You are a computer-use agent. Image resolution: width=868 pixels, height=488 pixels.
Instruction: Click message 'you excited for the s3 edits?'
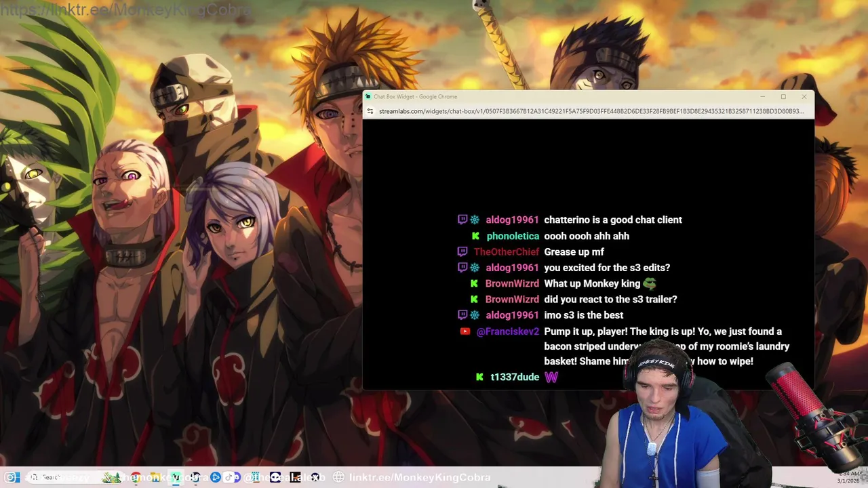(607, 268)
